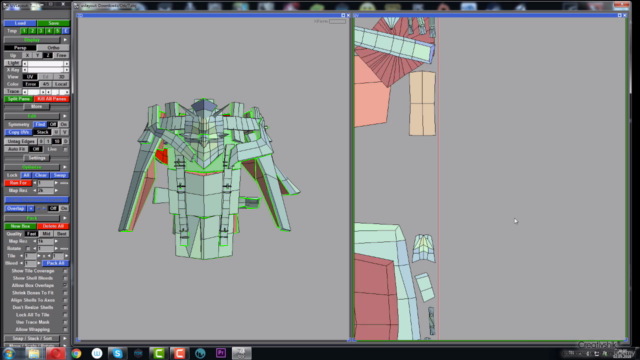Toggle the Rotate checkbox in Pack
This screenshot has height=360, width=640.
coord(28,249)
